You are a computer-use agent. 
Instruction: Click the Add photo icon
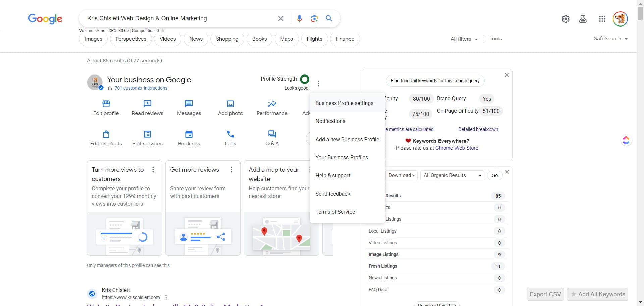point(230,104)
